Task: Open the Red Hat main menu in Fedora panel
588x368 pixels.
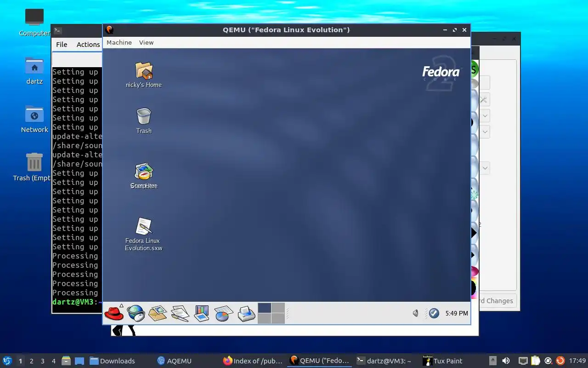Action: coord(113,313)
